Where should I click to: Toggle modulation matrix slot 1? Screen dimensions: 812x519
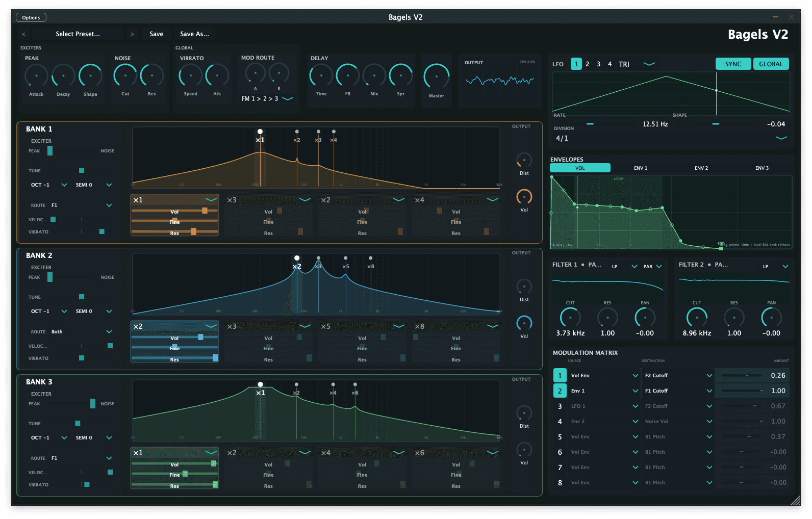pos(560,376)
